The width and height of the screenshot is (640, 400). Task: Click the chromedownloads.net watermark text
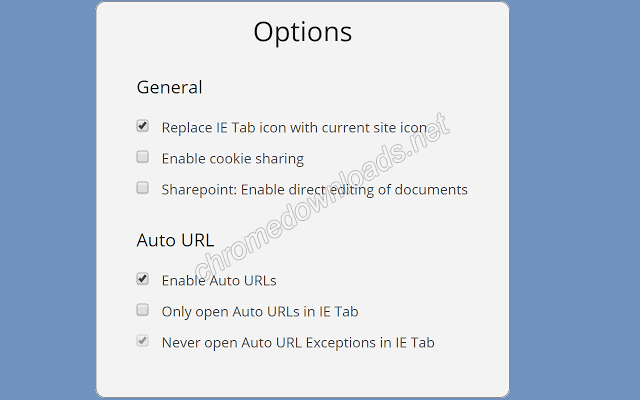point(322,196)
